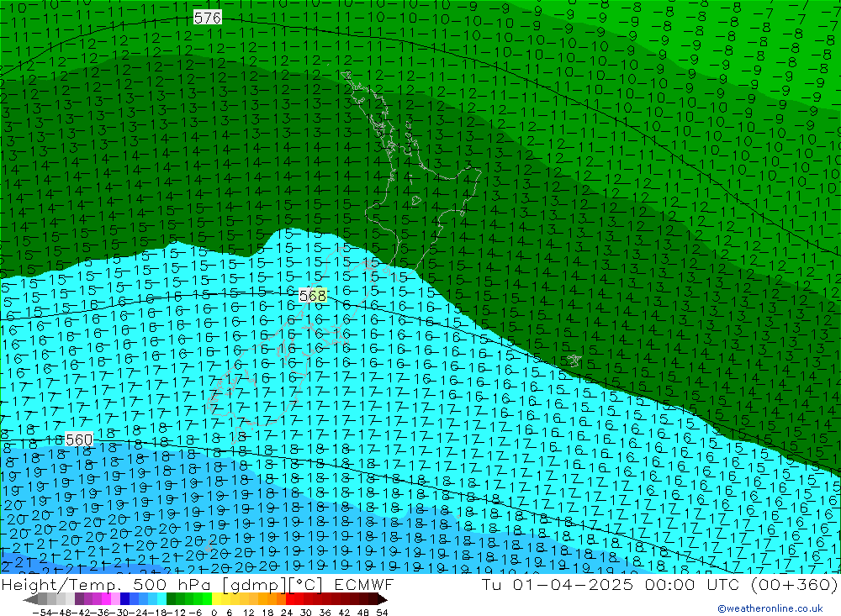
Task: Click the -54 value on the legend scale
Action: [42, 613]
